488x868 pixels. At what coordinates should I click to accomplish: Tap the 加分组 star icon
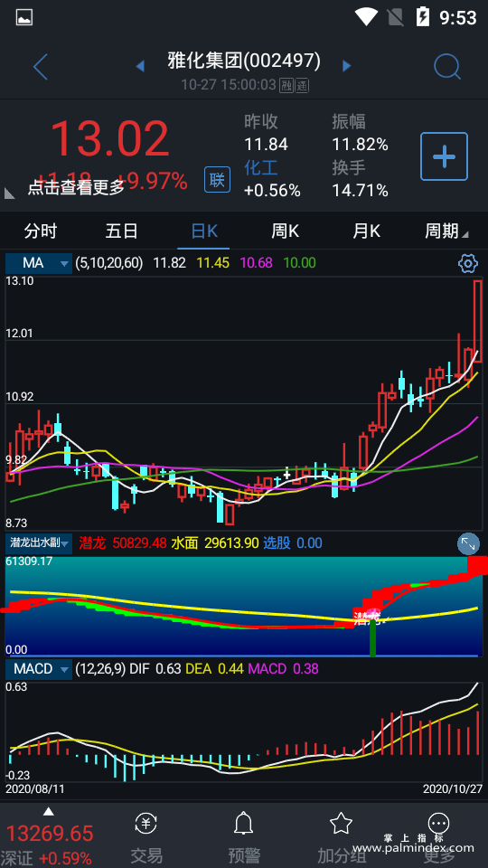click(x=341, y=824)
